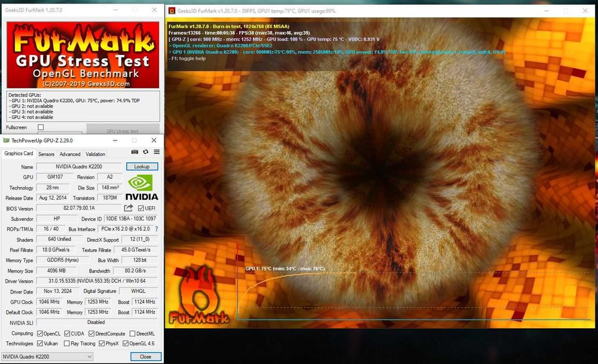Image resolution: width=598 pixels, height=364 pixels.
Task: Toggle the DirectCompute checkbox
Action: click(x=91, y=334)
